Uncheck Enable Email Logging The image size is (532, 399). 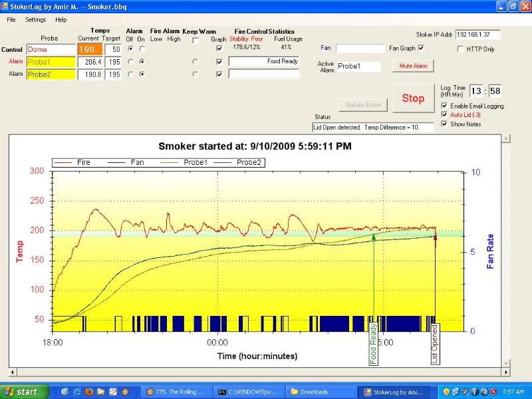pyautogui.click(x=445, y=106)
